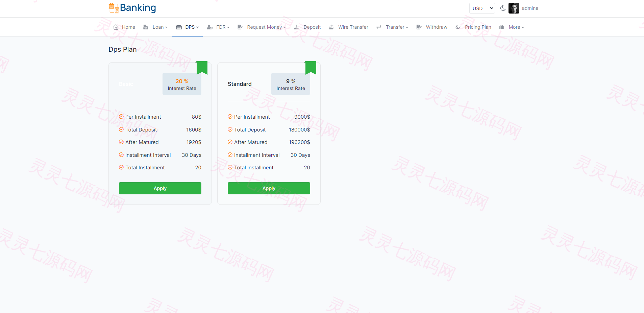Click the Transfer arrows icon

click(x=379, y=27)
